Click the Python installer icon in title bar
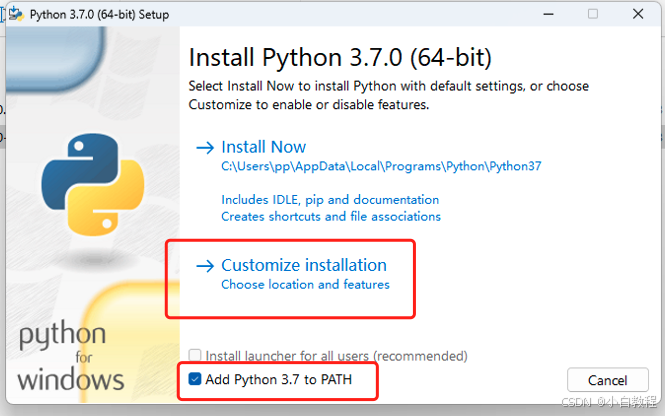The height and width of the screenshot is (416, 665). pyautogui.click(x=16, y=14)
